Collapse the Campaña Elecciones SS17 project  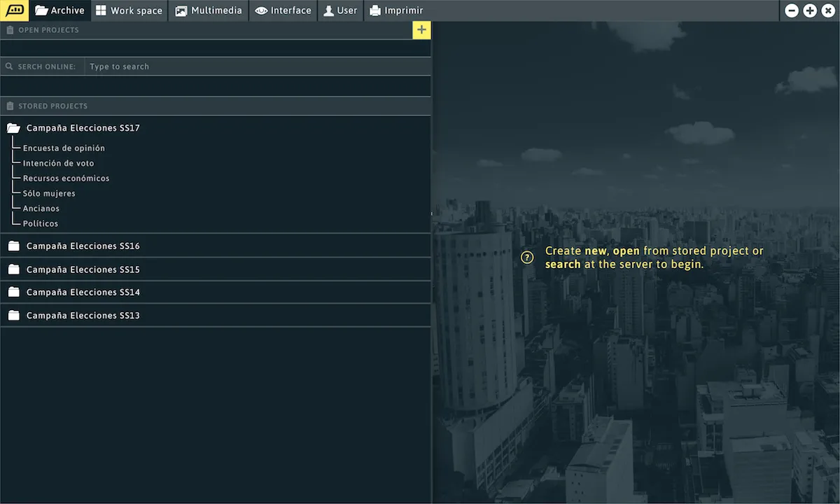click(13, 127)
